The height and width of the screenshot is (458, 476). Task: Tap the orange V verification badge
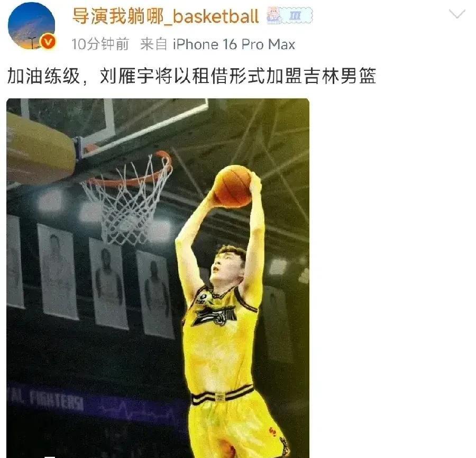coord(48,42)
